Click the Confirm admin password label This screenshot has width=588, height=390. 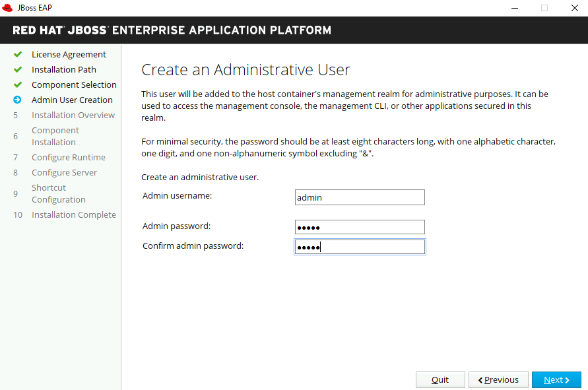pyautogui.click(x=193, y=245)
